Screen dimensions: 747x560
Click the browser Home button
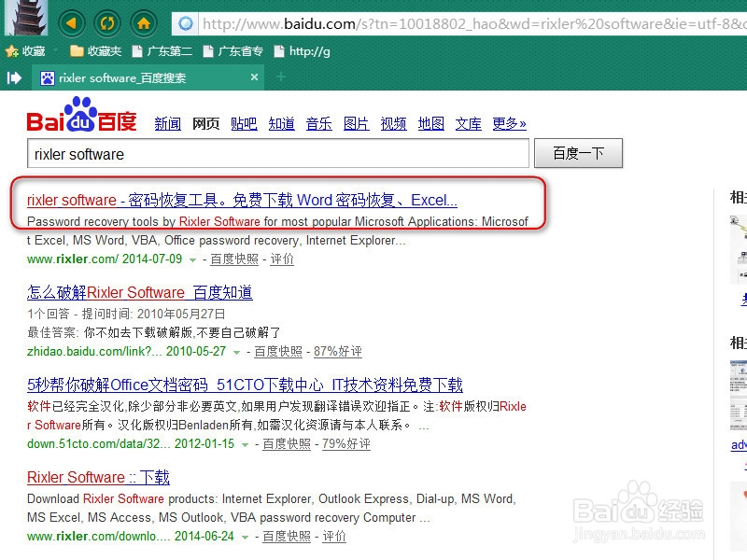click(x=144, y=22)
